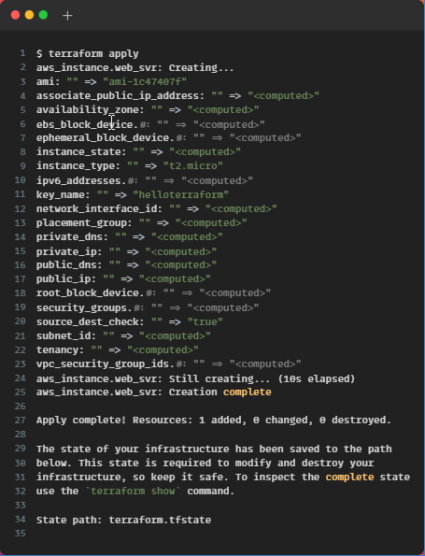Viewport: 425px width, 556px height.
Task: Click the "subnet_id" computed value
Action: pyautogui.click(x=175, y=336)
